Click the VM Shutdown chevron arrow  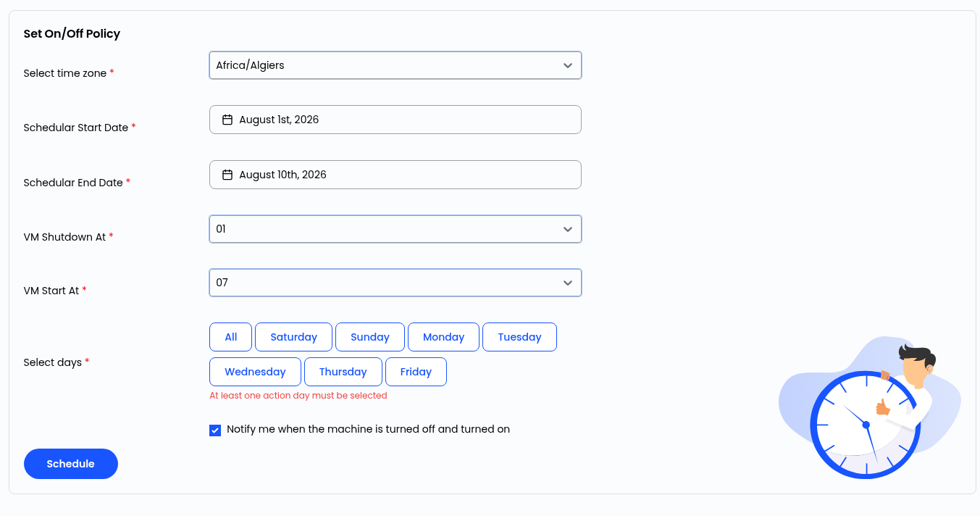click(x=568, y=229)
